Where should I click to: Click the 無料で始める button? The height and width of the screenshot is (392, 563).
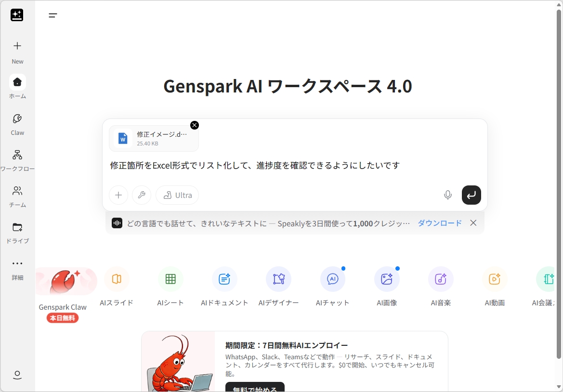click(255, 389)
